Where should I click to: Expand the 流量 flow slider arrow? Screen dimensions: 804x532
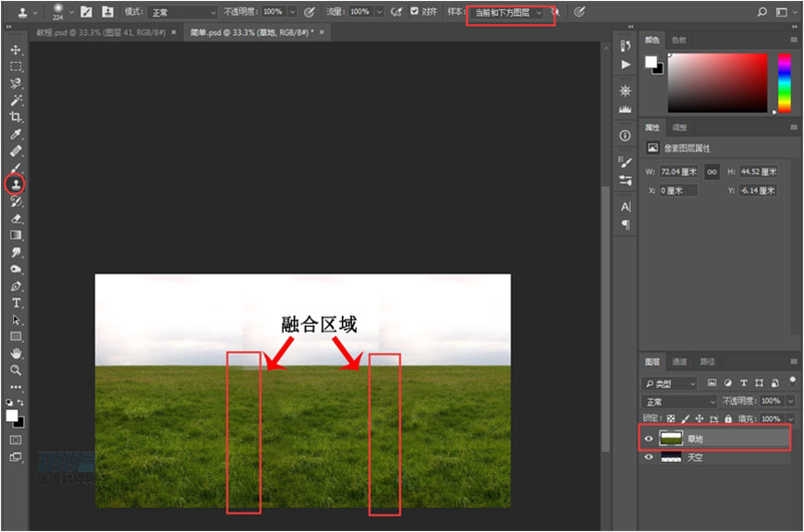380,11
